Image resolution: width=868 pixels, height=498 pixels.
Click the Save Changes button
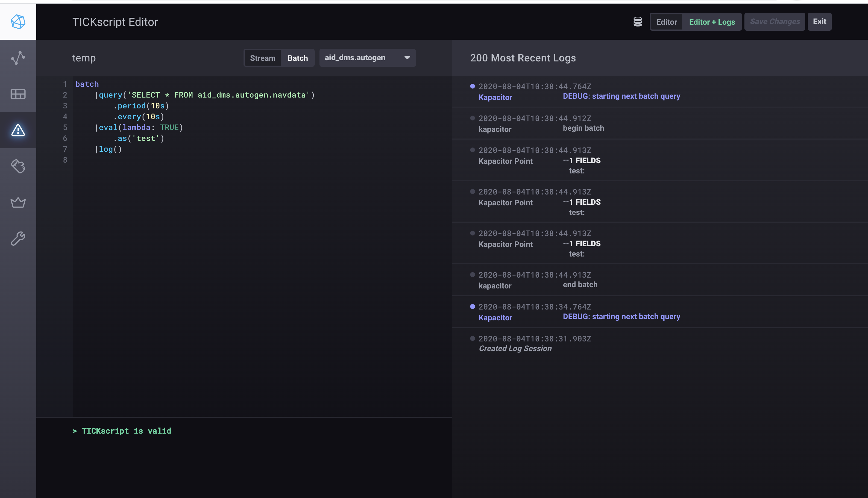coord(774,21)
